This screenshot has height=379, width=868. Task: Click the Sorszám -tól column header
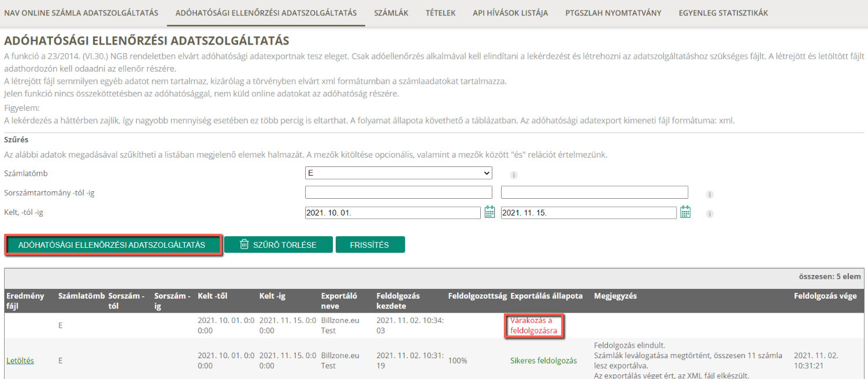[126, 301]
